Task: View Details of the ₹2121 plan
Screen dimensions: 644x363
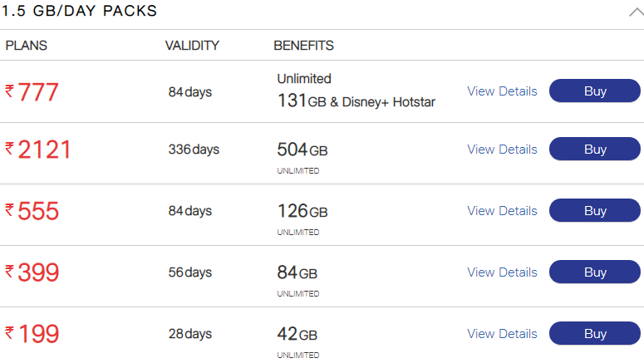Action: [502, 150]
